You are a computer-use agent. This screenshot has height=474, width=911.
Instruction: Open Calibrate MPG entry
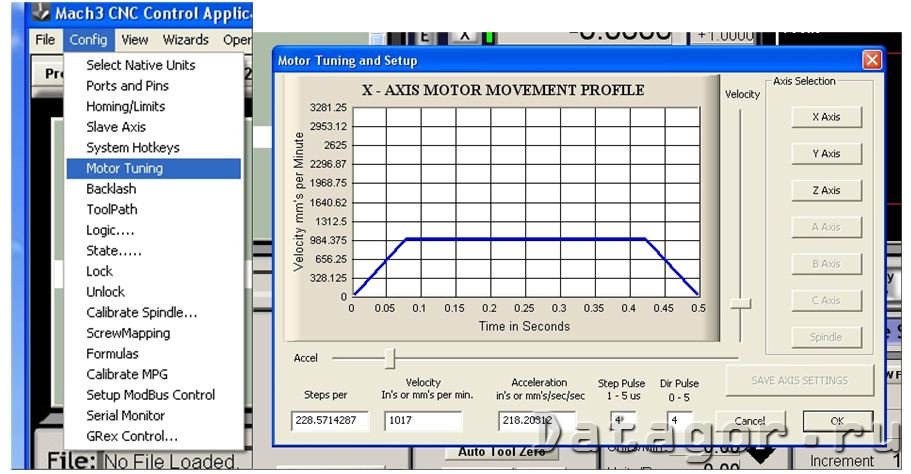point(153,375)
